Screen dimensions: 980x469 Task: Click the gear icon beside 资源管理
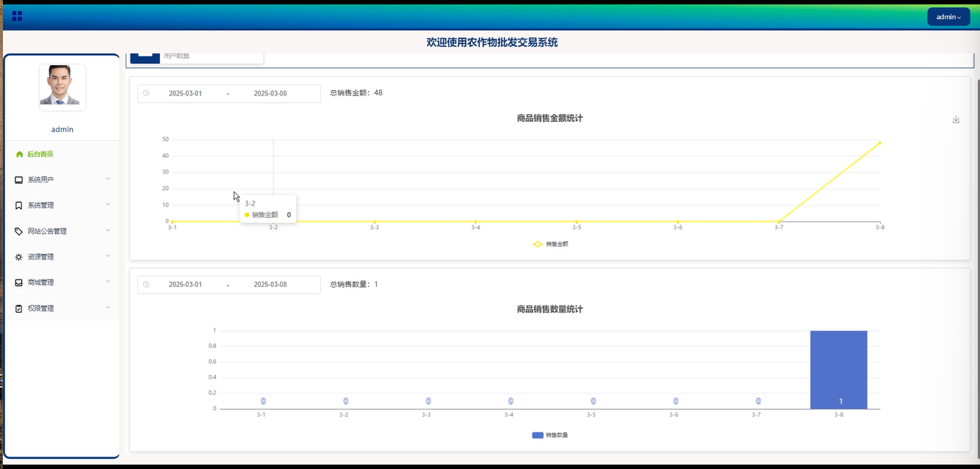coord(19,257)
